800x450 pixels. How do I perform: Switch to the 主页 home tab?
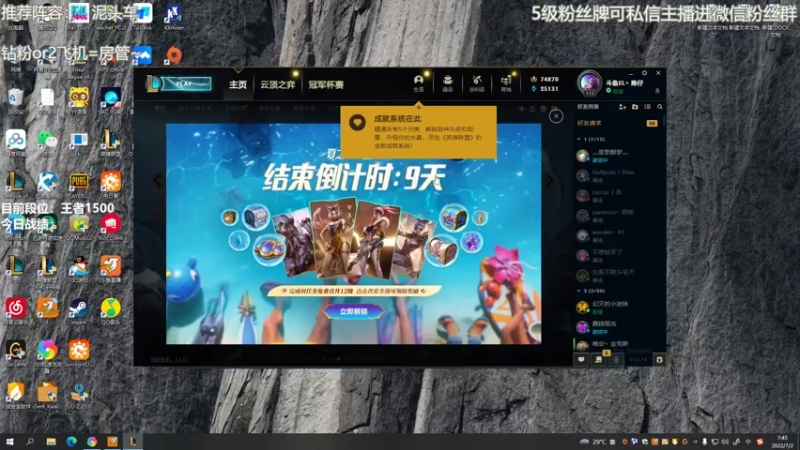point(238,85)
